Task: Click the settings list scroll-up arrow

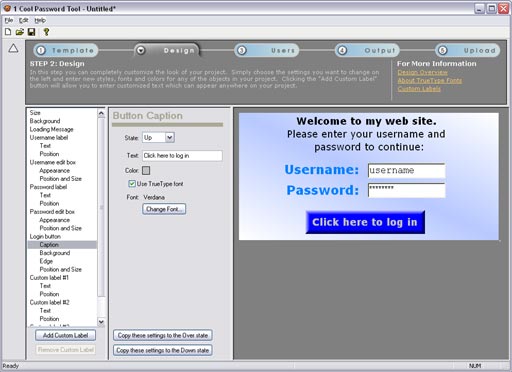Action: coord(101,113)
